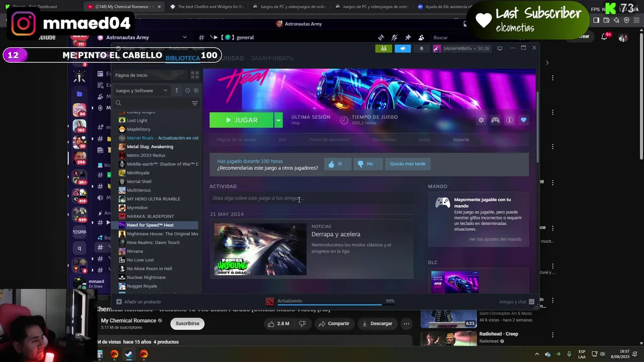Show game info circle icon
The image size is (644, 362).
pos(509,120)
